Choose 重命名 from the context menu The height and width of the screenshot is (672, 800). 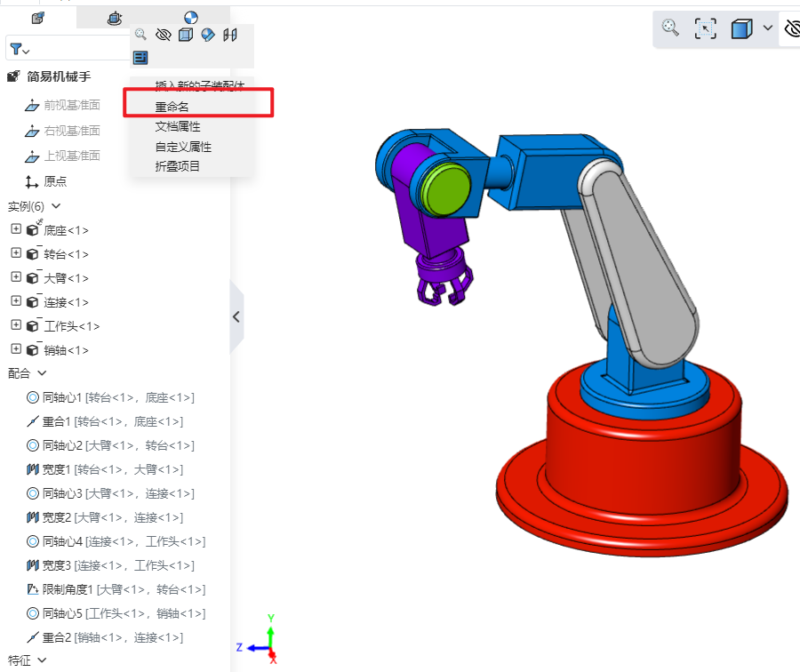point(172,106)
